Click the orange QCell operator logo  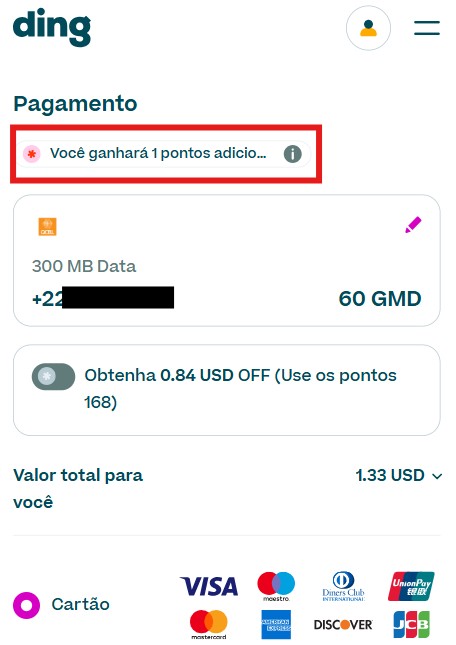tap(48, 227)
